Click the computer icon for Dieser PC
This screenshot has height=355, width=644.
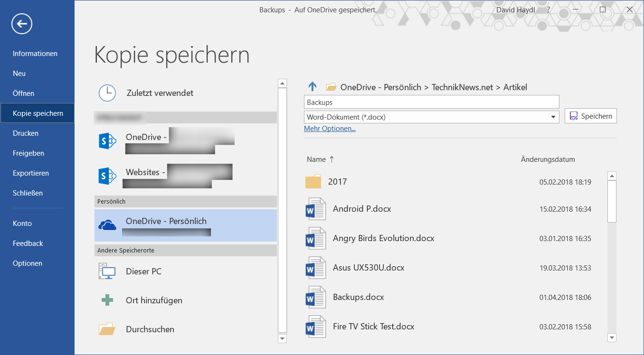(107, 271)
